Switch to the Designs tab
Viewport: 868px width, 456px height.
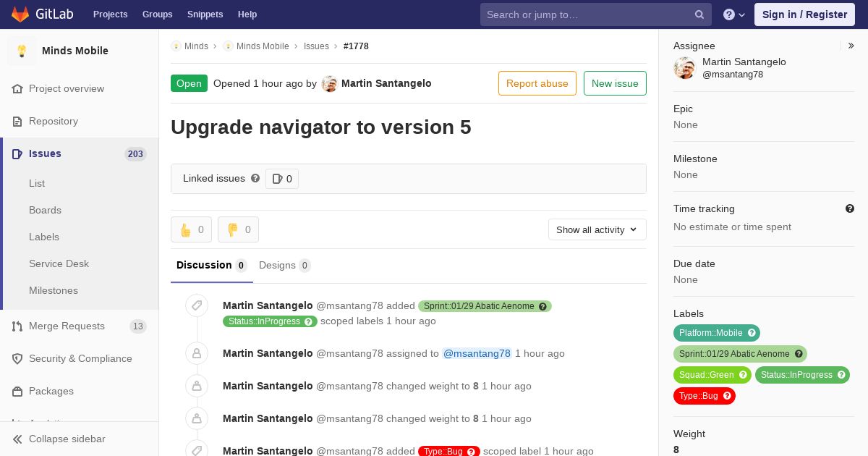click(x=285, y=265)
